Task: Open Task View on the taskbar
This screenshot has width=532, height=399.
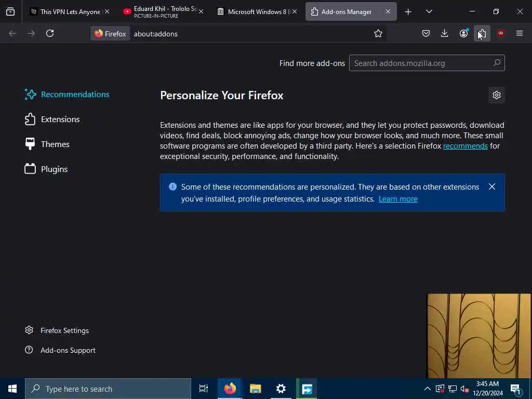Action: [x=204, y=389]
